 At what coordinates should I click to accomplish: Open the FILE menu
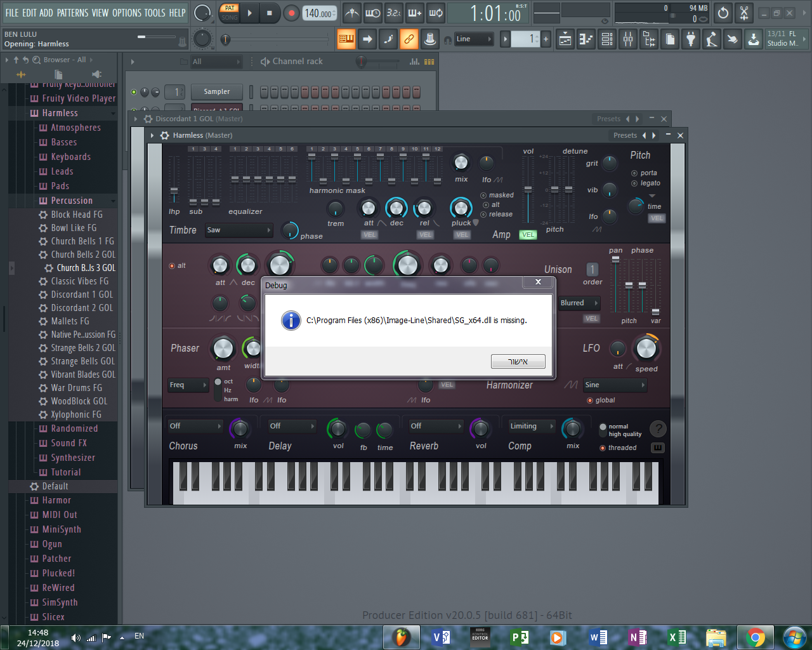tap(12, 13)
